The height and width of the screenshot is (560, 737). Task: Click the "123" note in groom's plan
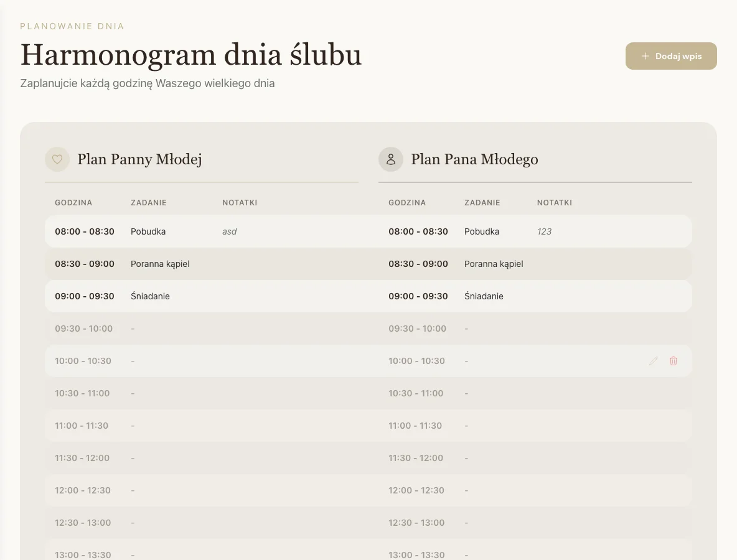[x=544, y=231]
